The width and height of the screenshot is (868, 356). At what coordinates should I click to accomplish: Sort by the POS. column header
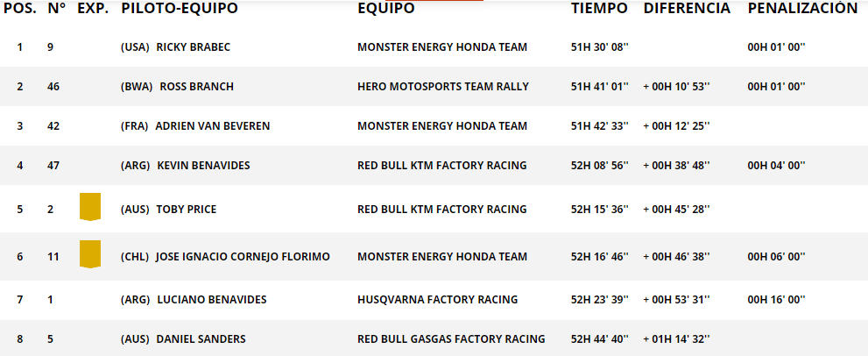[20, 8]
